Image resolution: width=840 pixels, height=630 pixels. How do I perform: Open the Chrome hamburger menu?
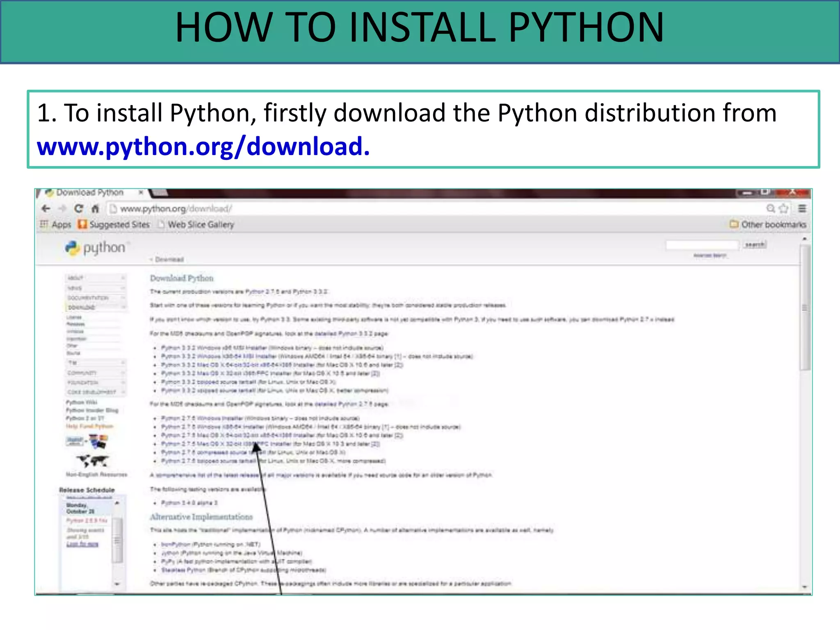tap(802, 208)
